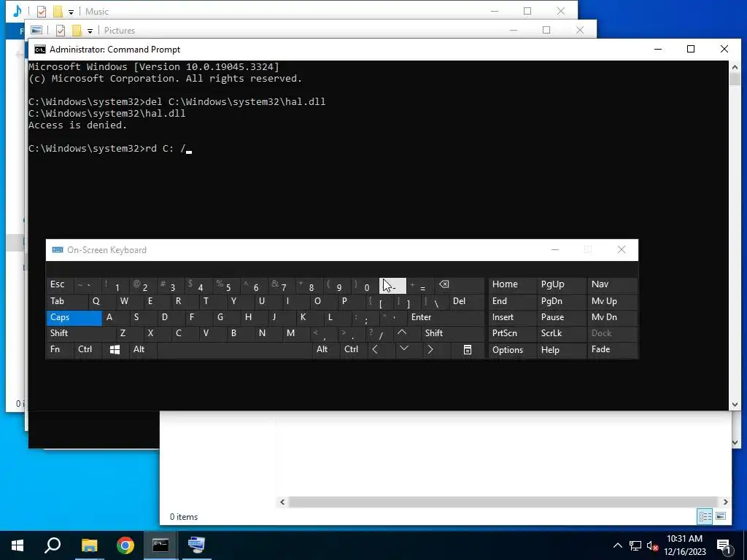Click Music window properties quick access icon

42,11
